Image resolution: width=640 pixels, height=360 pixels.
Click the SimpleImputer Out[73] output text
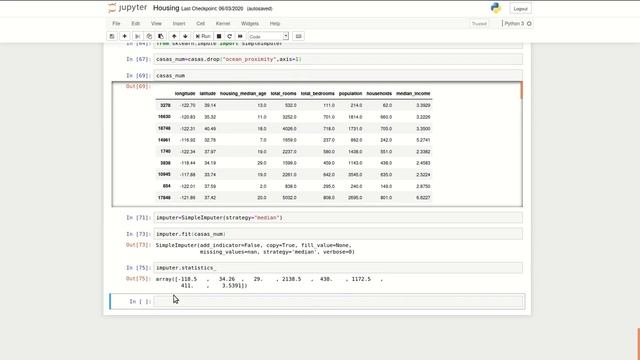tap(255, 249)
